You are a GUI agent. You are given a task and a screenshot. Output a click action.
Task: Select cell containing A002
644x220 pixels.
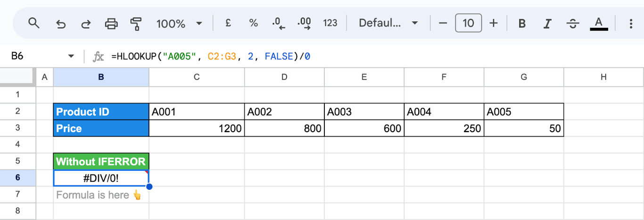coord(284,111)
